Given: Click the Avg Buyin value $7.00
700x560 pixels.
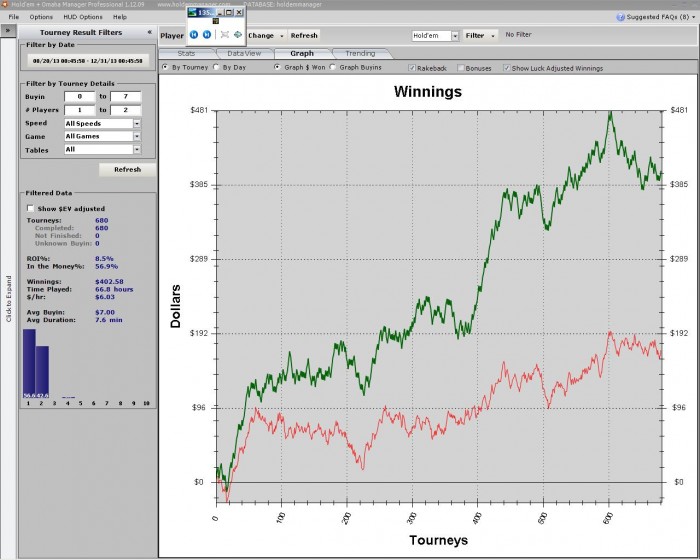Looking at the screenshot, I should [x=105, y=312].
